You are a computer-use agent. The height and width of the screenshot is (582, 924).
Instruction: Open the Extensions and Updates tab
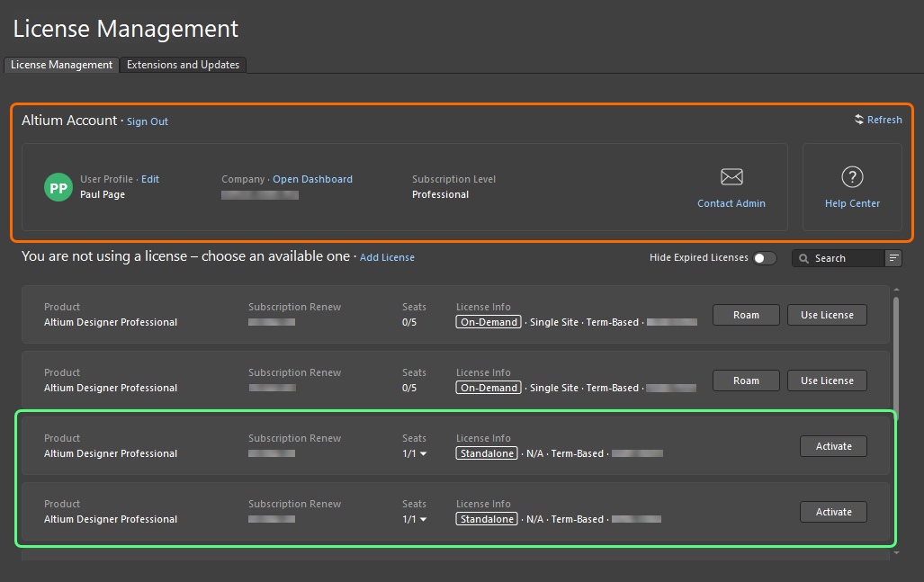(x=183, y=65)
